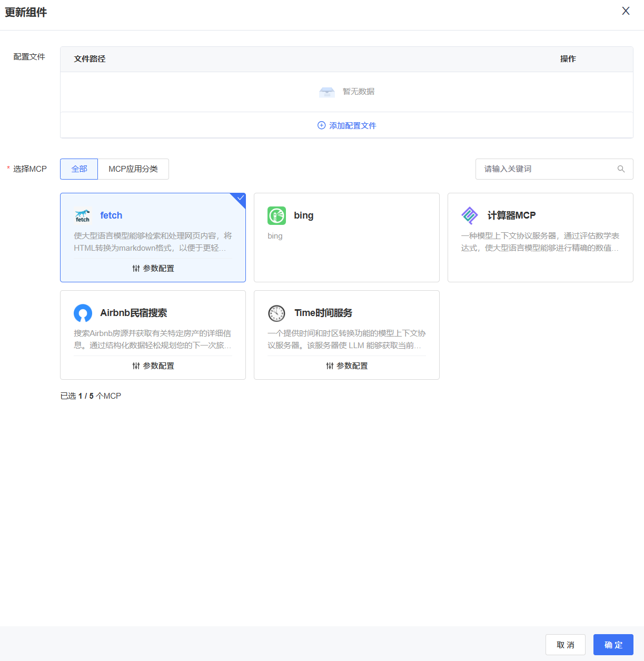Click the Time时间服务 description text

coord(346,339)
